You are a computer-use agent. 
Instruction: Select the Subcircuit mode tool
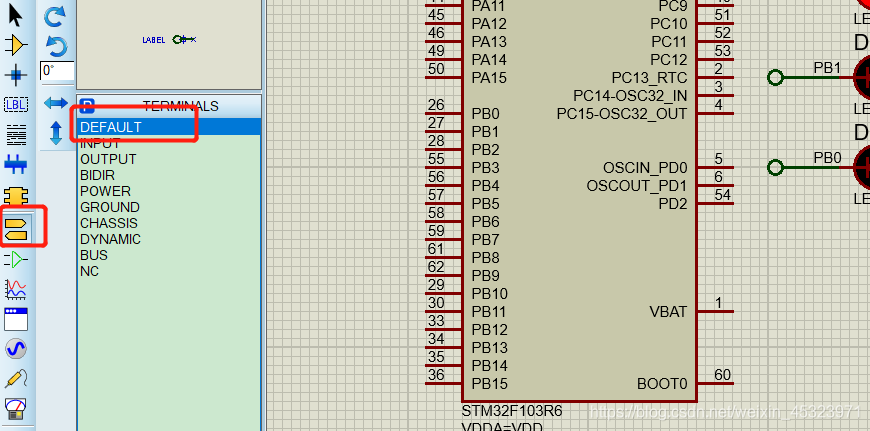(16, 195)
